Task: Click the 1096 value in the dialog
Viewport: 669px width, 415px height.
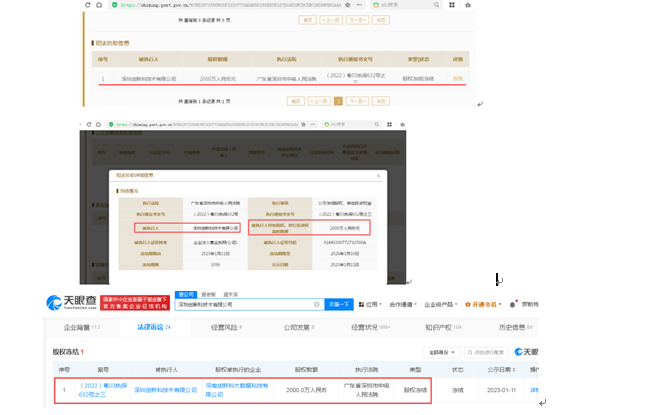Action: pos(215,265)
